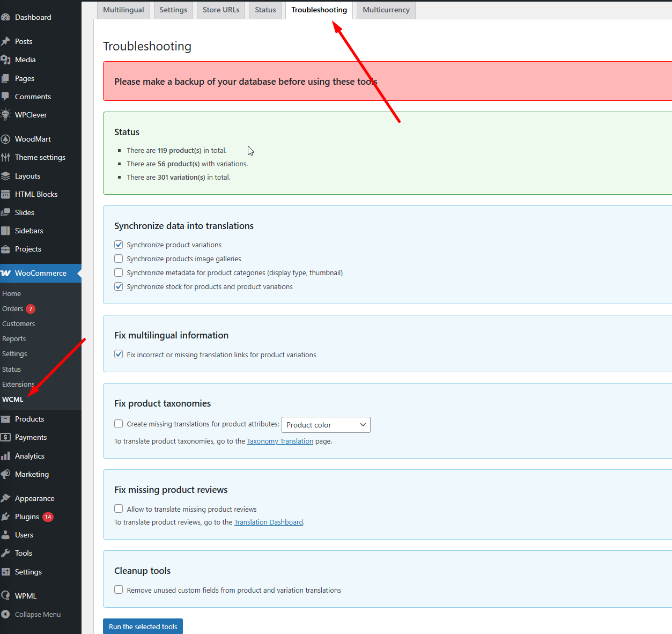Uncheck Fix incorrect or missing translation links
Image resolution: width=672 pixels, height=634 pixels.
pos(119,354)
